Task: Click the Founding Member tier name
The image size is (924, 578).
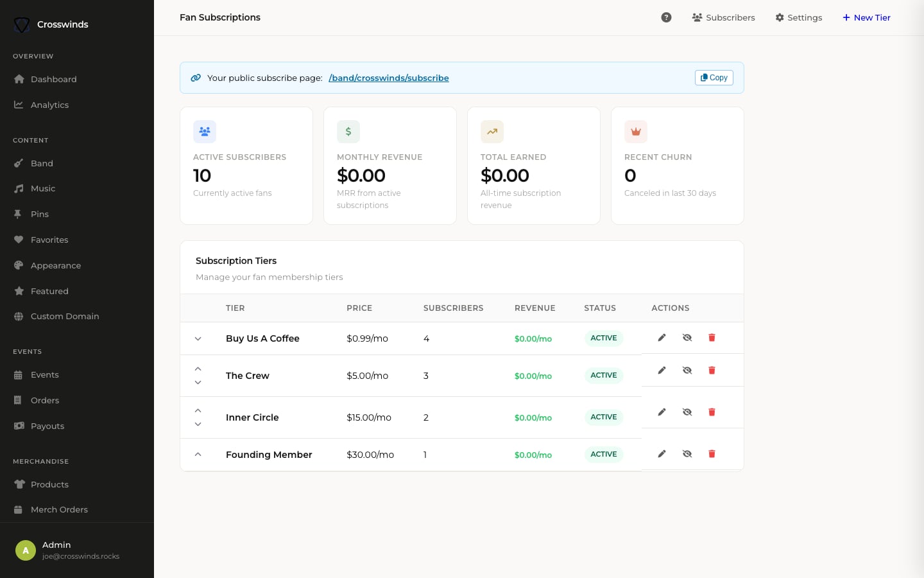Action: click(x=269, y=455)
